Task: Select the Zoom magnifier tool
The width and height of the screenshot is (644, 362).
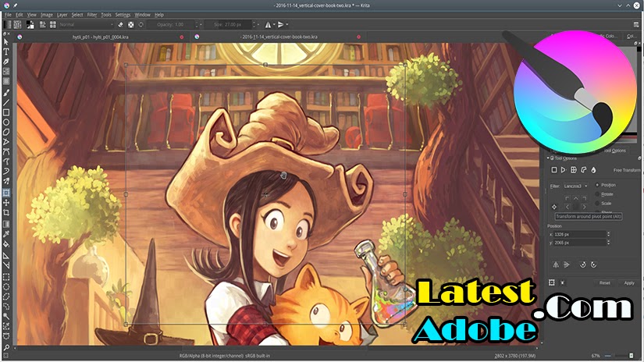Action: 6,348
